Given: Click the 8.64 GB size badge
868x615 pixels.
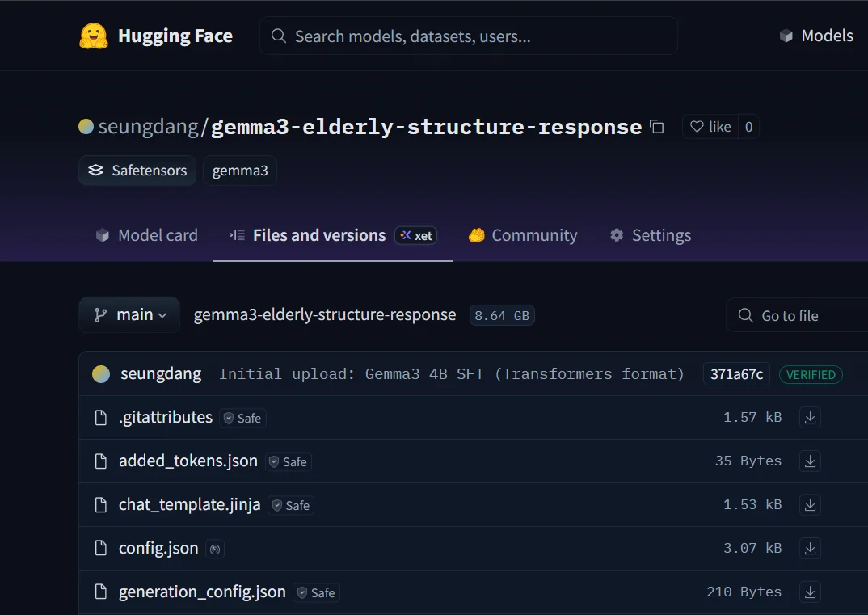Looking at the screenshot, I should coord(502,315).
